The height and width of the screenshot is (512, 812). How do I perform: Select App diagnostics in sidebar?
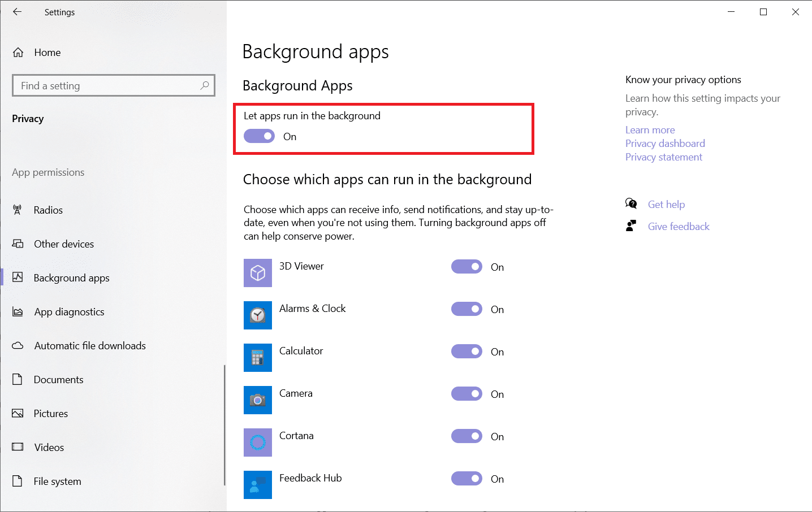coord(69,312)
